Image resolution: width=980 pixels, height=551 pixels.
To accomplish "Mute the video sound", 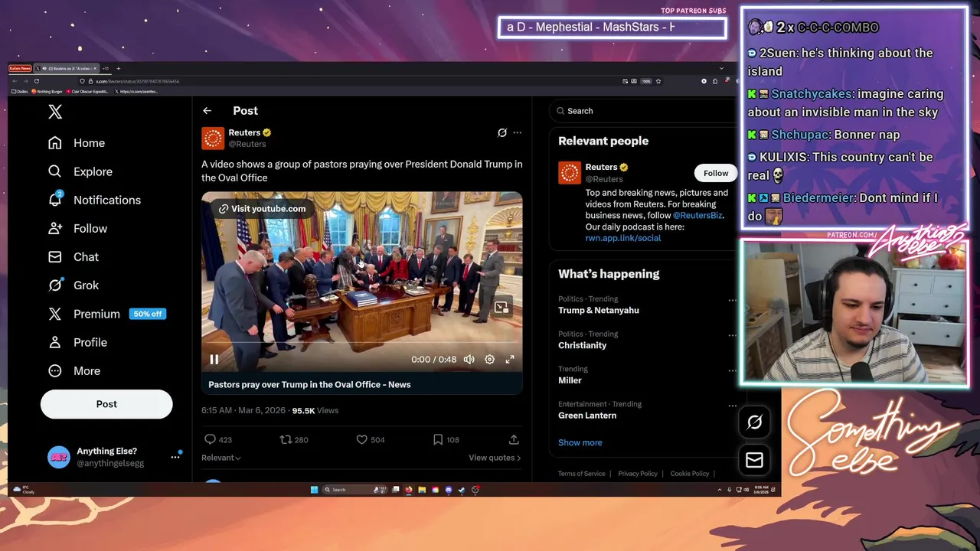I will 469,359.
